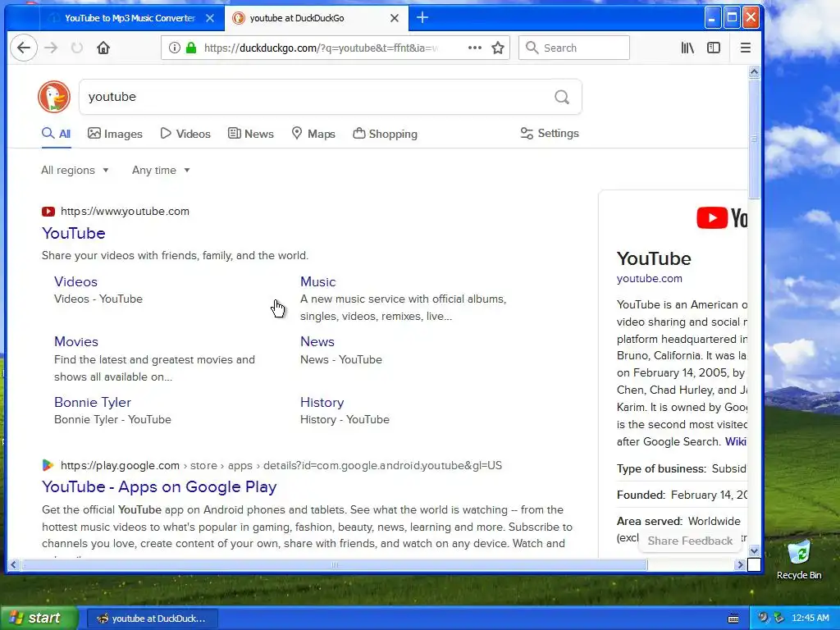Screen dimensions: 840x630
Task: Open a new tab with plus icon
Action: [x=422, y=18]
